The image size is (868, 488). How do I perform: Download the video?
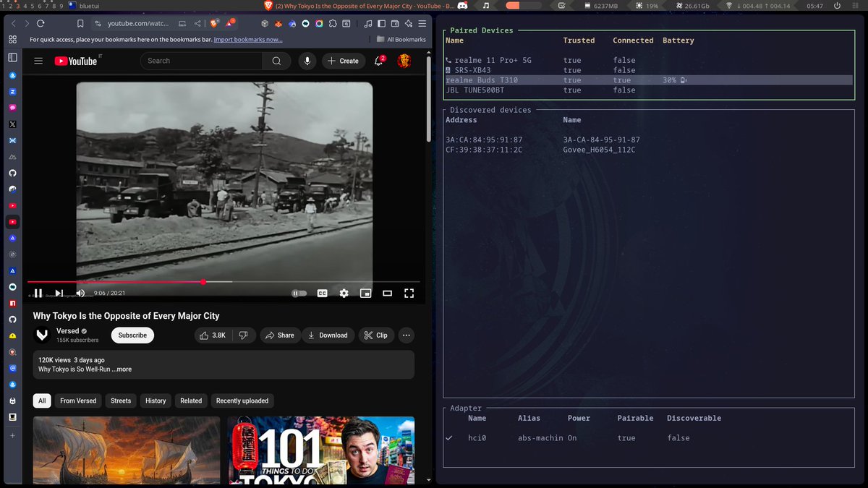327,335
